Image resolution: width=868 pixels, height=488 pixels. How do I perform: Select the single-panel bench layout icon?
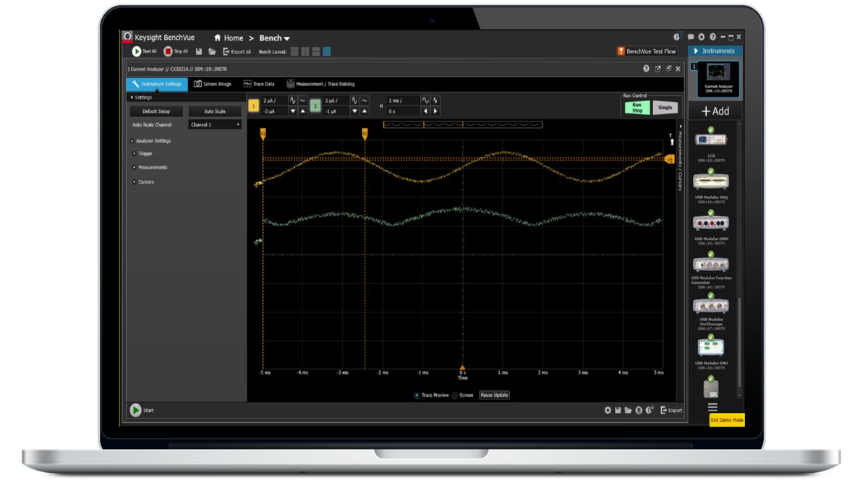pos(327,51)
